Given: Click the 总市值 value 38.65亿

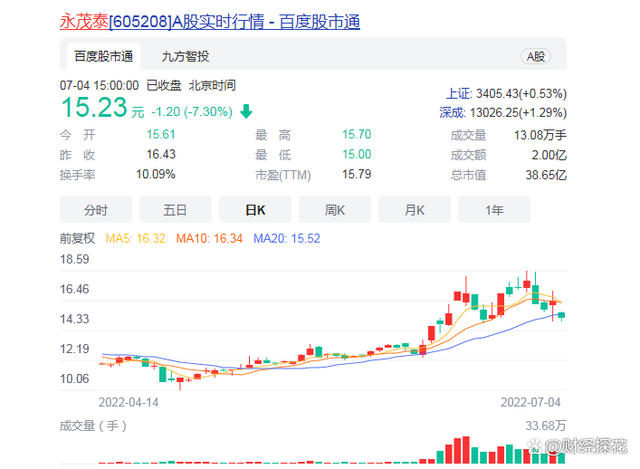Looking at the screenshot, I should click(x=546, y=175).
